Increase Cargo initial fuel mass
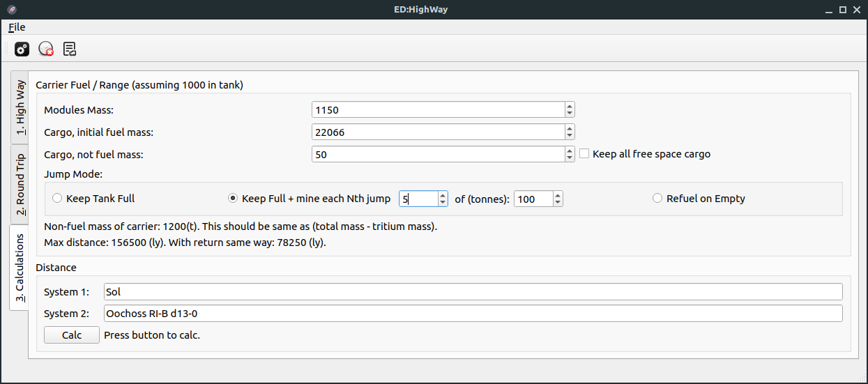 tap(570, 129)
